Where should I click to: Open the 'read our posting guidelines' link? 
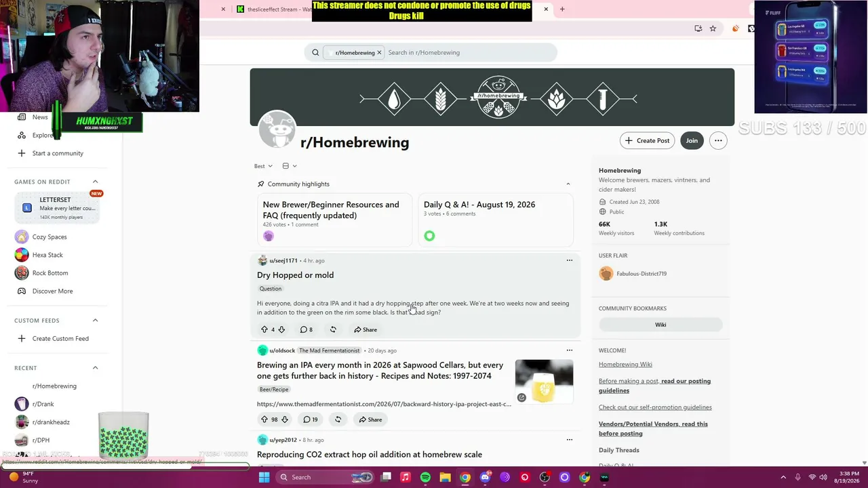(x=654, y=386)
